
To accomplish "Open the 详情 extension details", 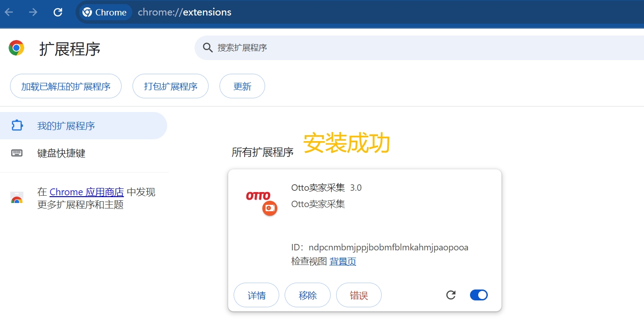I will pyautogui.click(x=256, y=295).
